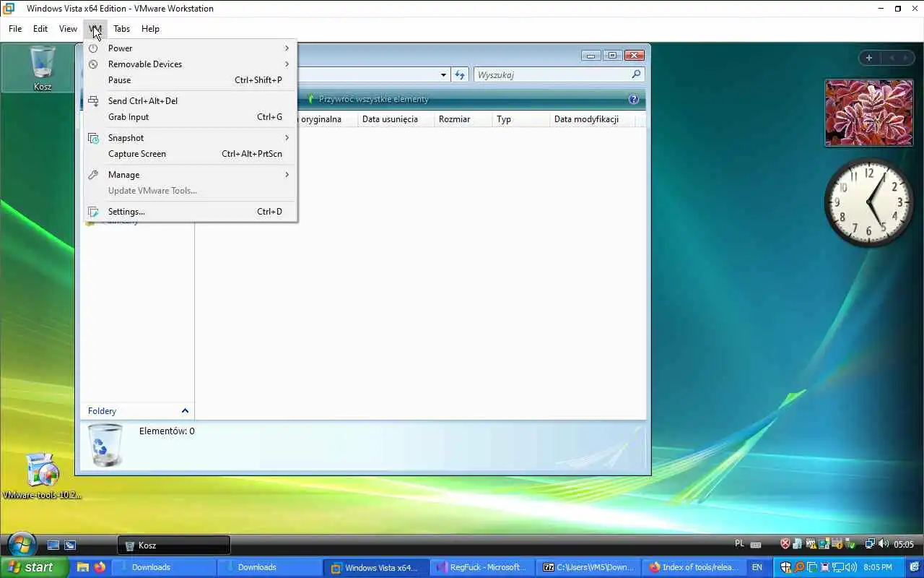
Task: Open the Edit menu
Action: tap(40, 29)
